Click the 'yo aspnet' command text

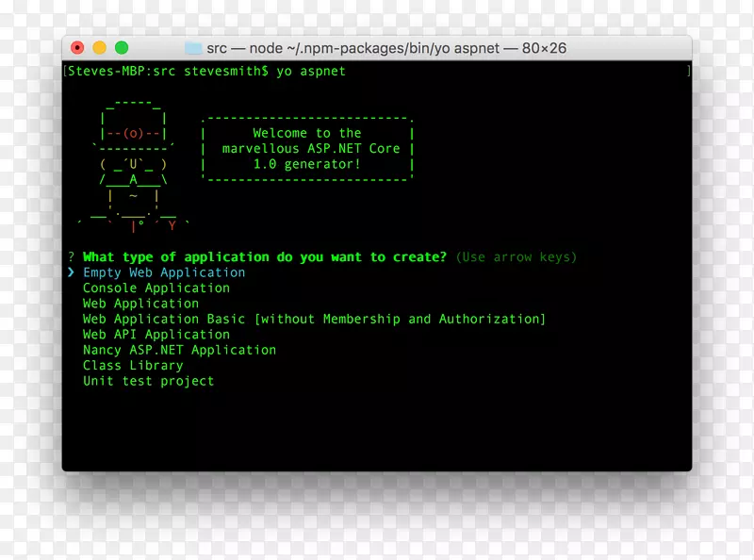311,72
